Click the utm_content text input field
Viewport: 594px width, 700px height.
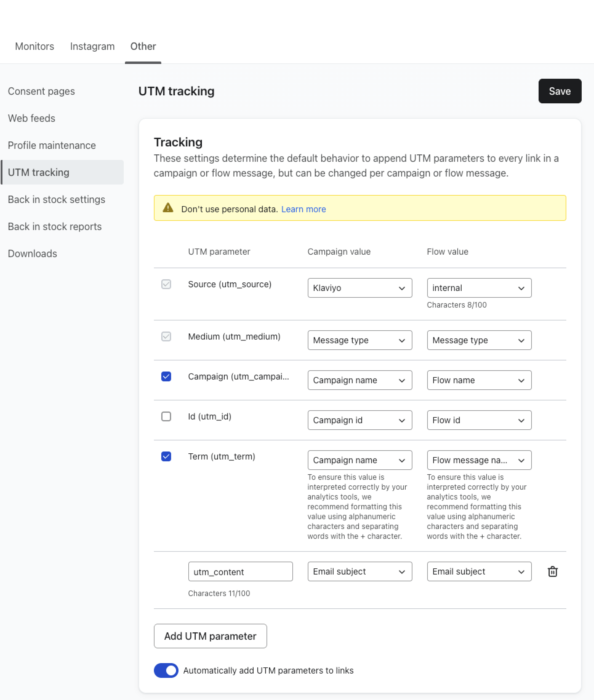[x=240, y=571]
